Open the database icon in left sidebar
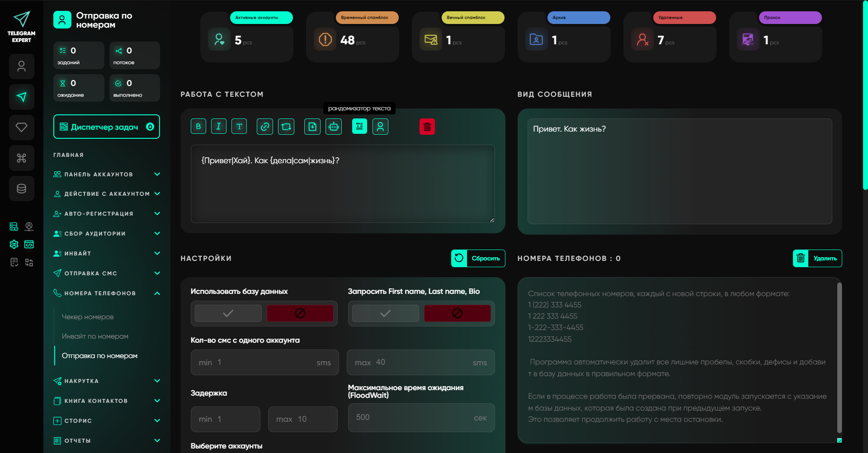Image resolution: width=868 pixels, height=453 pixels. click(21, 189)
